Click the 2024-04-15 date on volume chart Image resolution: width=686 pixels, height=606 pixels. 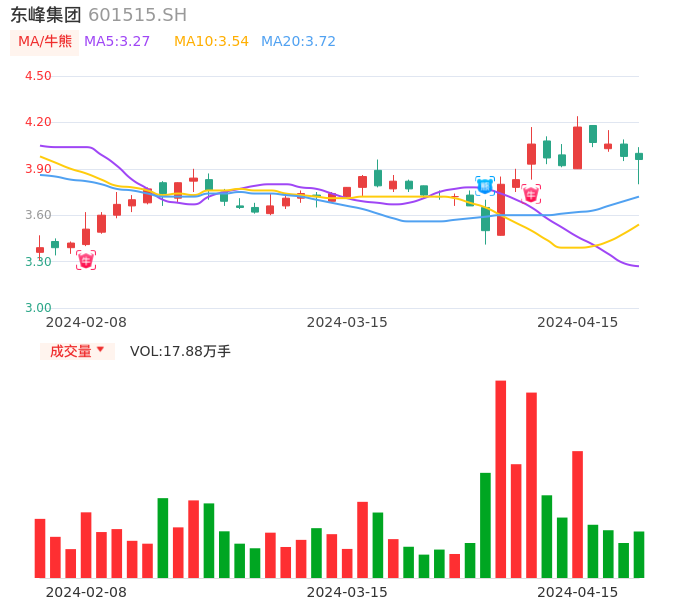(578, 592)
